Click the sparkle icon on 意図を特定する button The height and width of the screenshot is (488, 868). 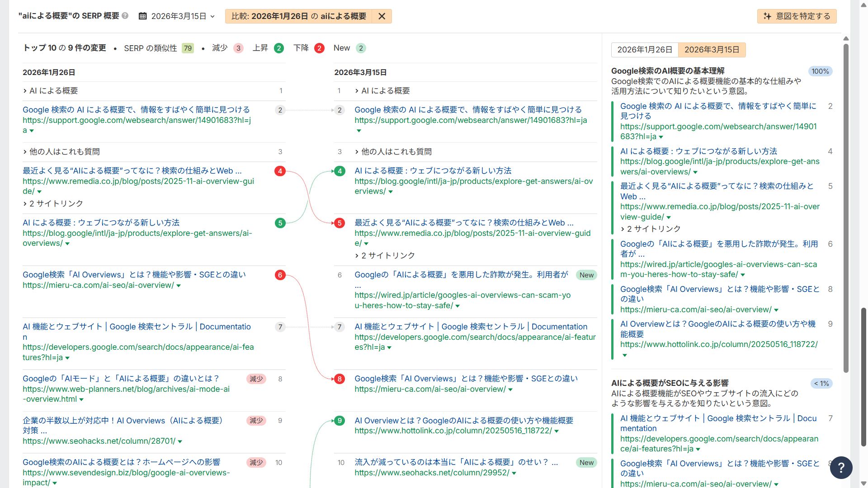coord(767,16)
